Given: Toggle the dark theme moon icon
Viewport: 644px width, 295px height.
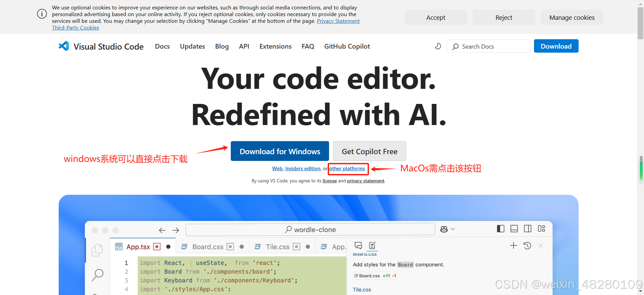Looking at the screenshot, I should tap(438, 46).
